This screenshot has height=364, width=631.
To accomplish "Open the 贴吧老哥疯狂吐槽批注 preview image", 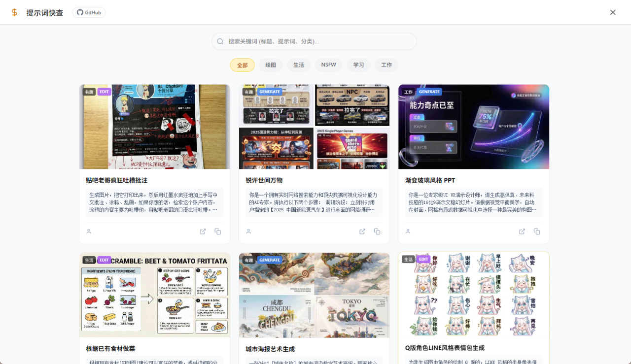I will pyautogui.click(x=155, y=127).
